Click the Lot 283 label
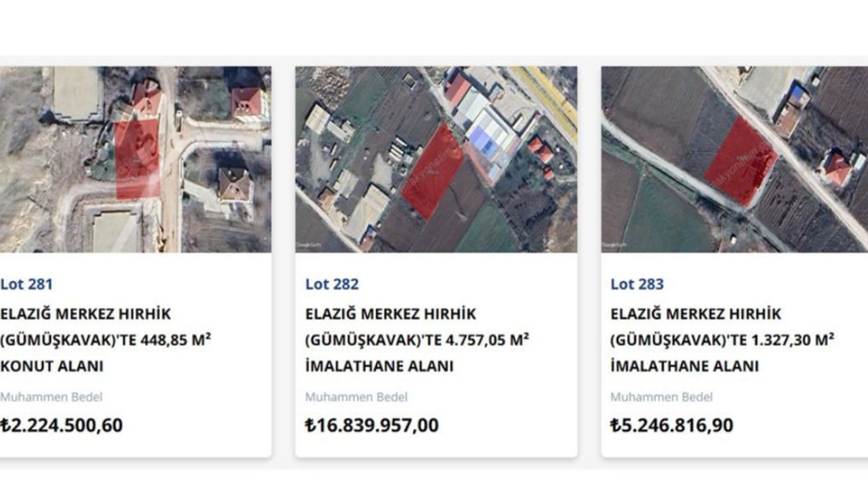The width and height of the screenshot is (868, 488). point(637,284)
